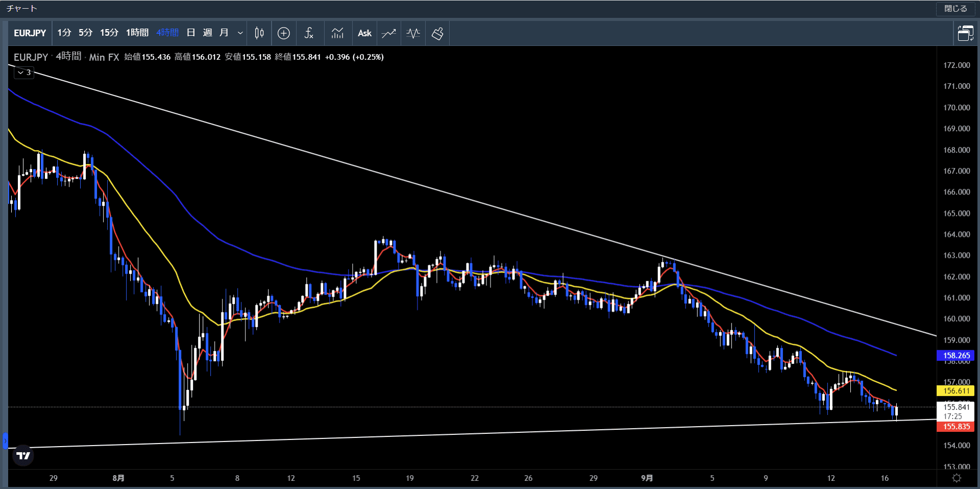980x489 pixels.
Task: Click the blue left-edge panel expander
Action: pos(5,441)
